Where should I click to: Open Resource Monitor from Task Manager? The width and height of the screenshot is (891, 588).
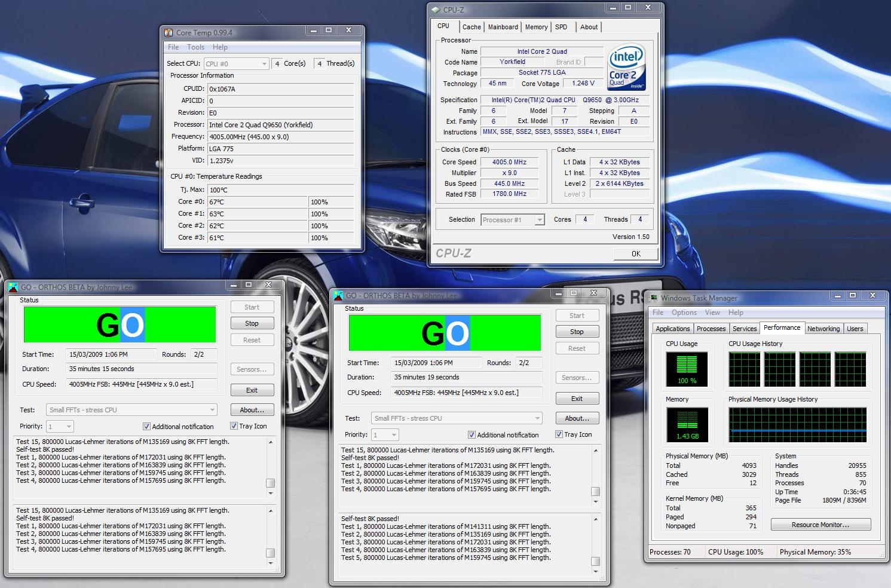pyautogui.click(x=820, y=525)
